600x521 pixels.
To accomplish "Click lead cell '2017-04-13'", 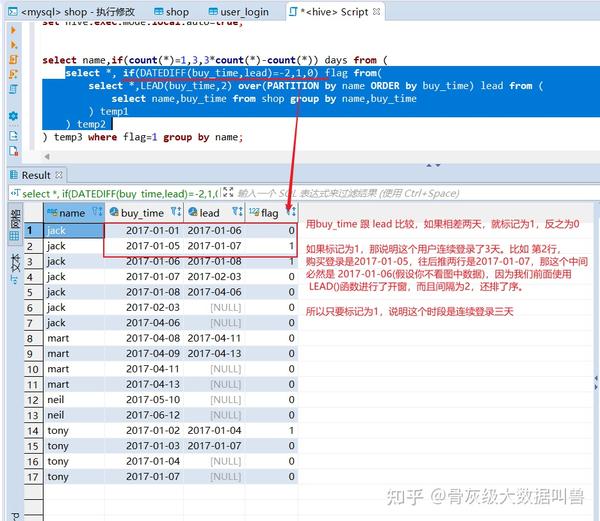I will point(214,353).
